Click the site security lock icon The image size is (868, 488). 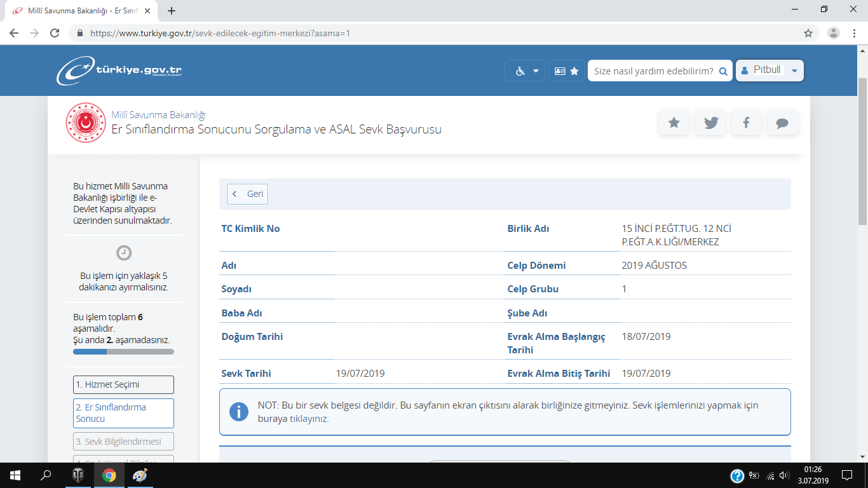coord(80,33)
